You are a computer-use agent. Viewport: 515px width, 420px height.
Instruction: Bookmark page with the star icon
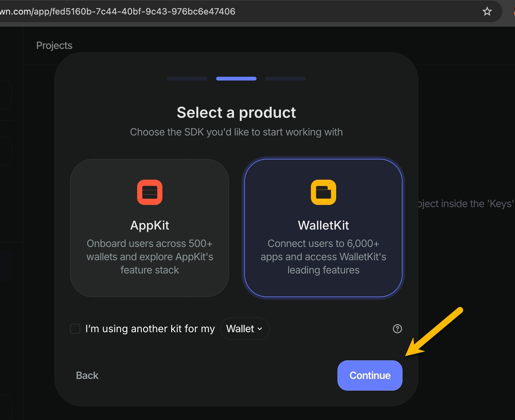pyautogui.click(x=487, y=12)
